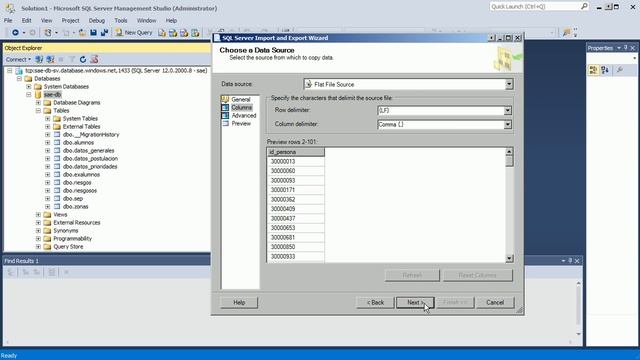The image size is (640, 360).
Task: Click the wizard Cancel button
Action: pos(495,302)
